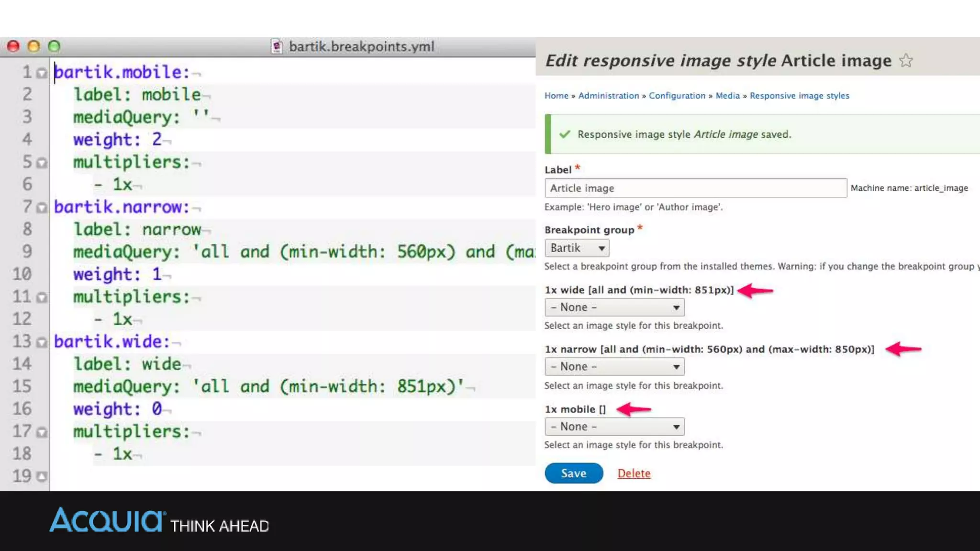
Task: Collapse the bartik.mobile fold marker on line 1
Action: click(x=42, y=73)
